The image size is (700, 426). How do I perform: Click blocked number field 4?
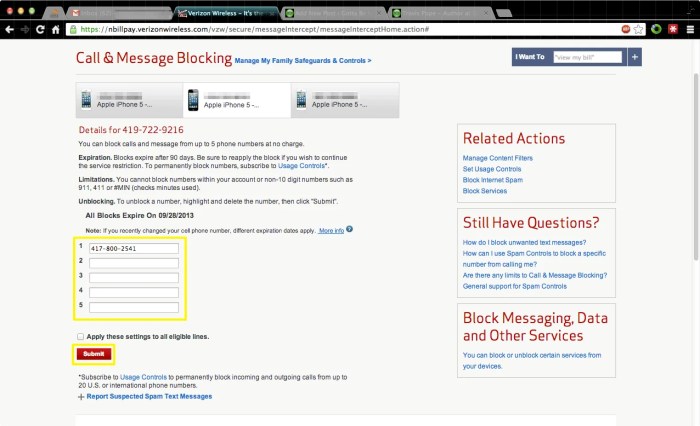pos(134,292)
